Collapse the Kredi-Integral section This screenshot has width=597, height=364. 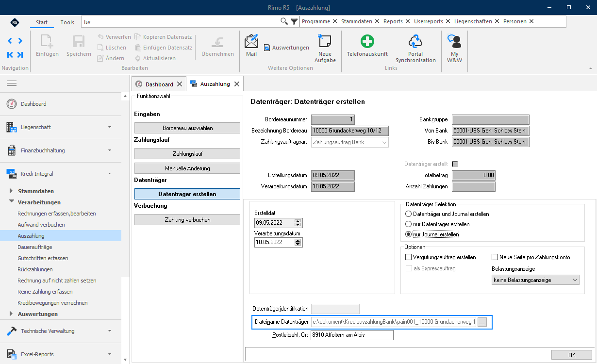(61, 174)
